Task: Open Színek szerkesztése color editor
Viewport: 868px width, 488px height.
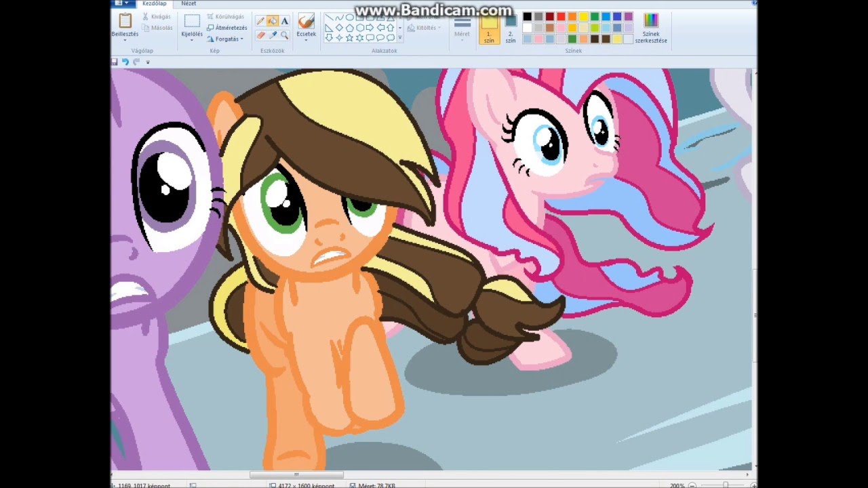Action: (651, 28)
